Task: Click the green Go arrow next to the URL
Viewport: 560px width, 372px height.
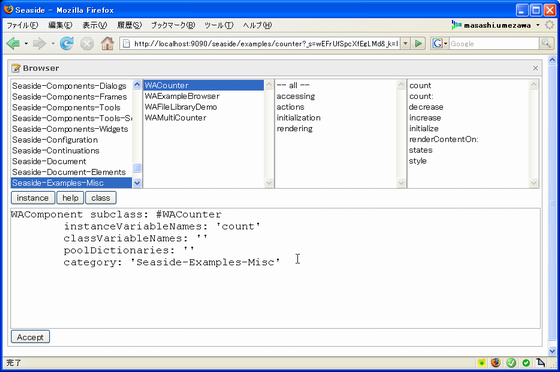Action: tap(418, 44)
